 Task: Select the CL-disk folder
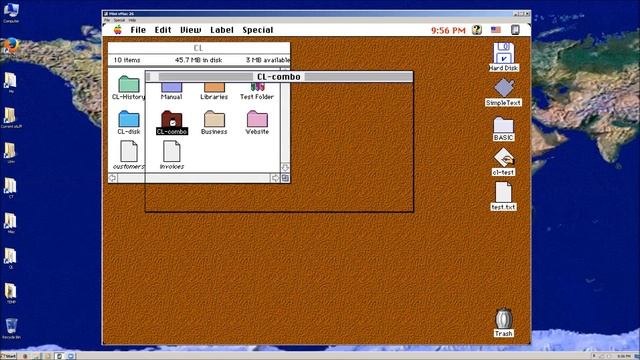(x=129, y=119)
